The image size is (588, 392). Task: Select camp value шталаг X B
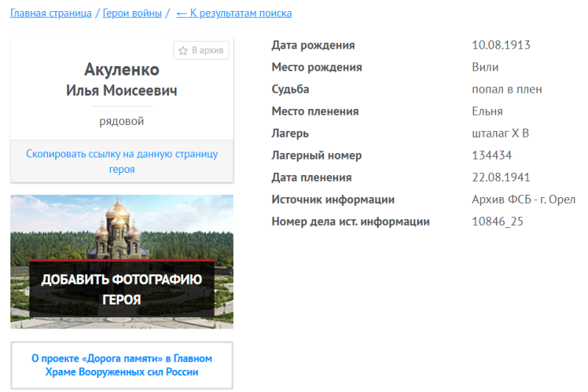click(501, 134)
